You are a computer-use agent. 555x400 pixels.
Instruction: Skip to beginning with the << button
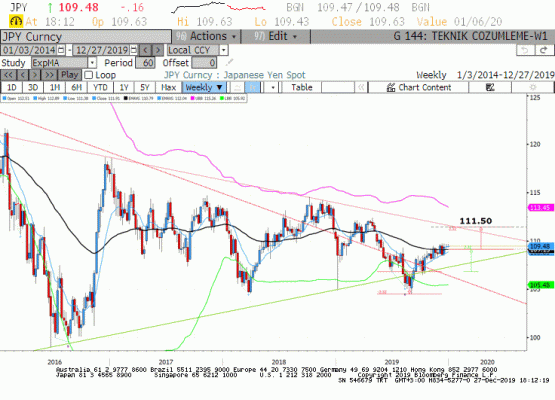coord(8,75)
